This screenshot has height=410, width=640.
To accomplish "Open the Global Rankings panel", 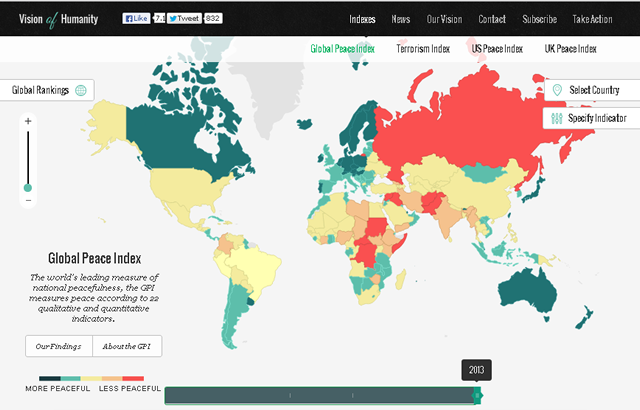I will [40, 90].
